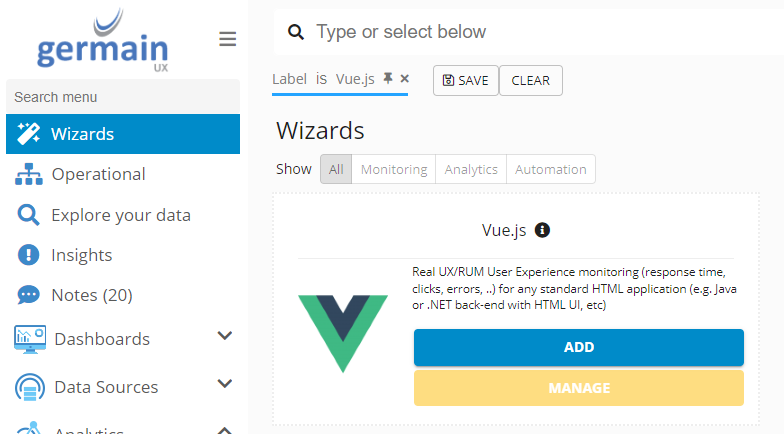Click the Vue.js info icon

point(543,230)
